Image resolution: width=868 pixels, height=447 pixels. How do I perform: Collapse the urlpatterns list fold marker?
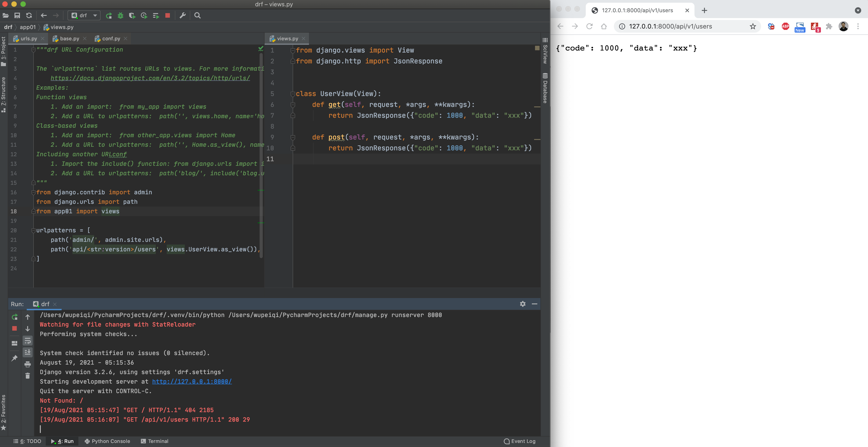tap(33, 230)
